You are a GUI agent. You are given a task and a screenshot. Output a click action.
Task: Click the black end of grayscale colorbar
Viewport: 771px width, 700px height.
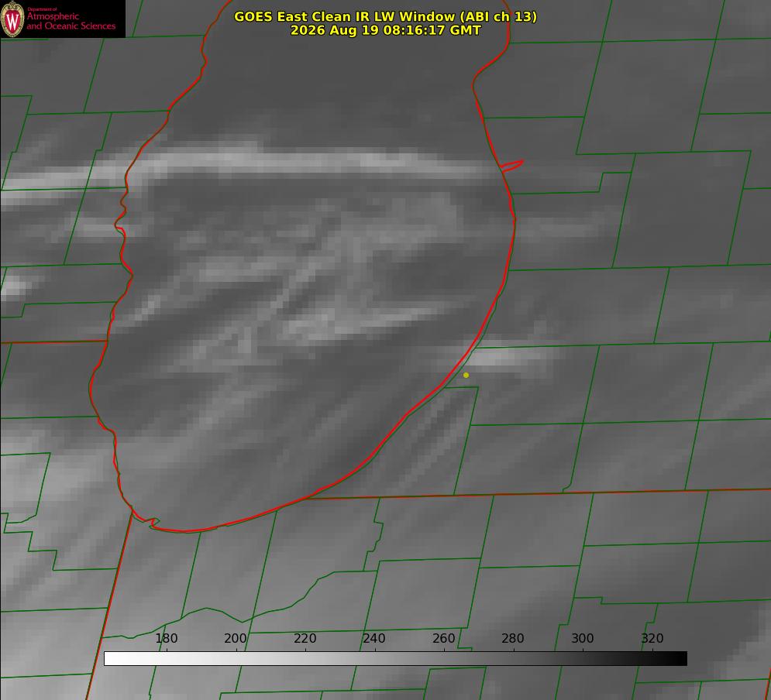click(677, 659)
